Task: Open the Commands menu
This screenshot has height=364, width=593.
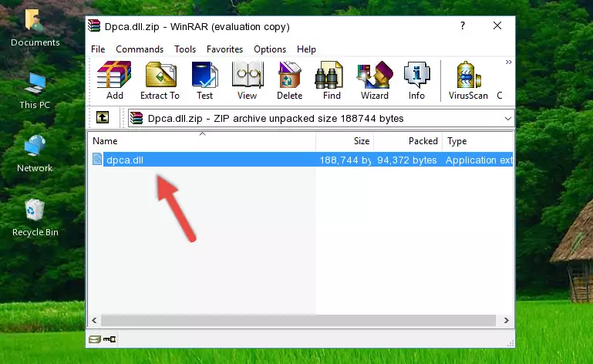Action: pyautogui.click(x=140, y=49)
